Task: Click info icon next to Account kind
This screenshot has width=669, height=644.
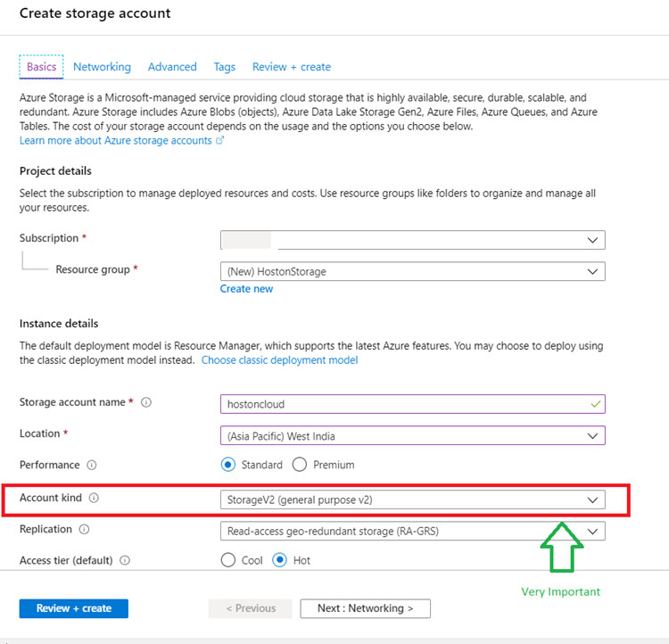Action: point(94,499)
